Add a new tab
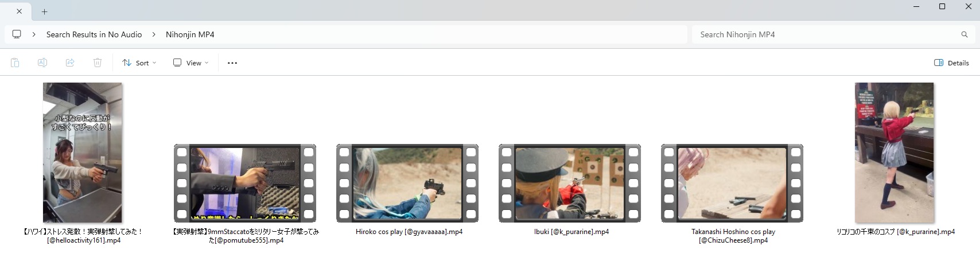The height and width of the screenshot is (261, 980). pos(44,11)
